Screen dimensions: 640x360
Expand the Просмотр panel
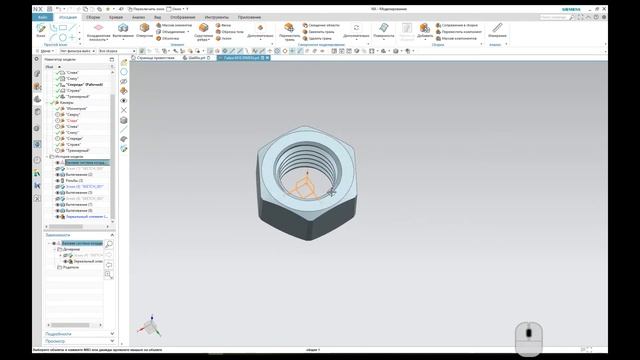(112, 341)
